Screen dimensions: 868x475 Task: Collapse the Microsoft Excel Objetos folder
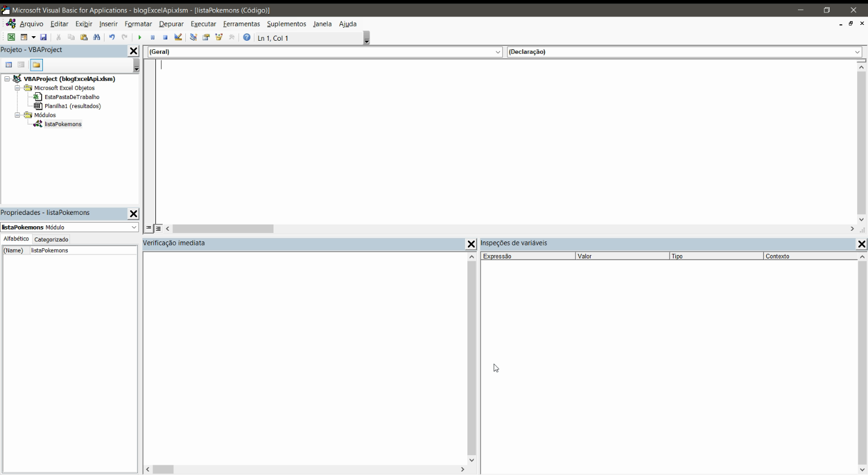[18, 88]
